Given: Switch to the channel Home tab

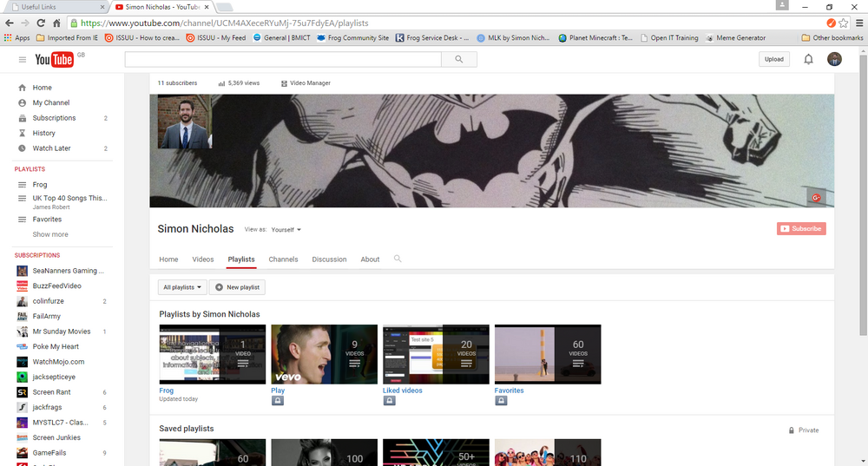Looking at the screenshot, I should coord(169,259).
